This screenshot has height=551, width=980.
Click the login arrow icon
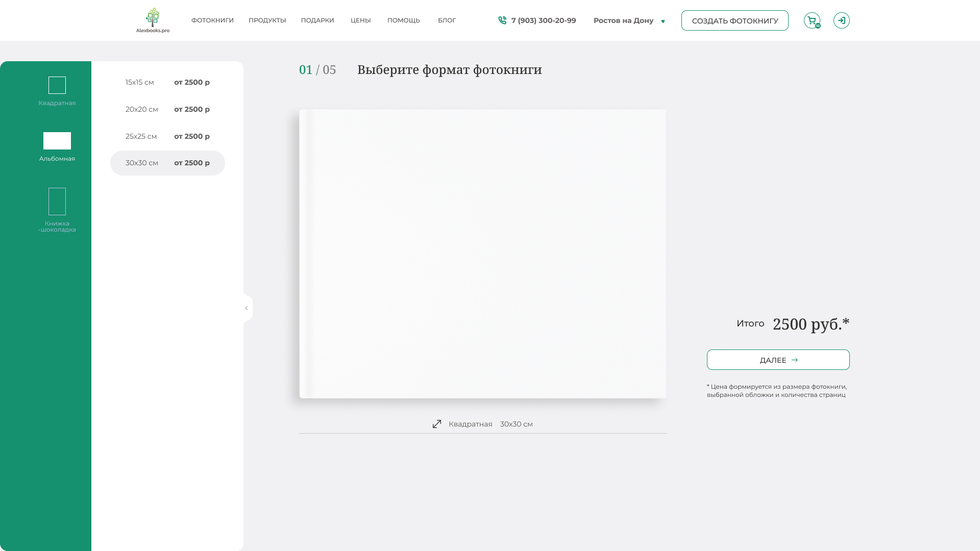tap(842, 20)
